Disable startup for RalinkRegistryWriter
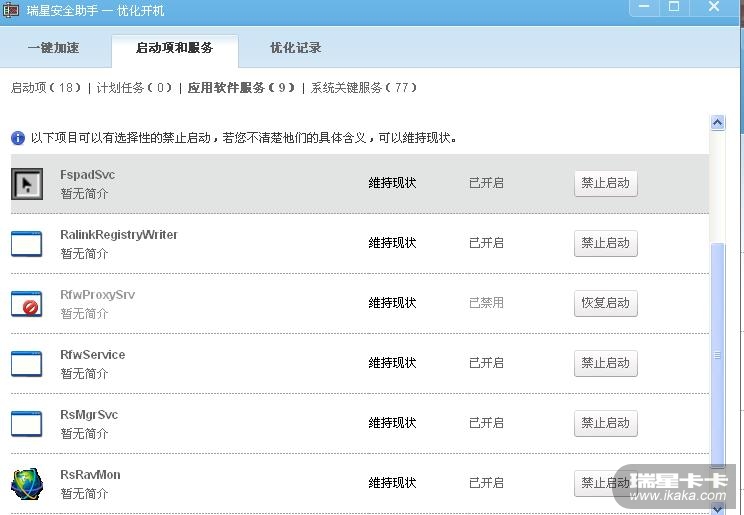 coord(605,243)
